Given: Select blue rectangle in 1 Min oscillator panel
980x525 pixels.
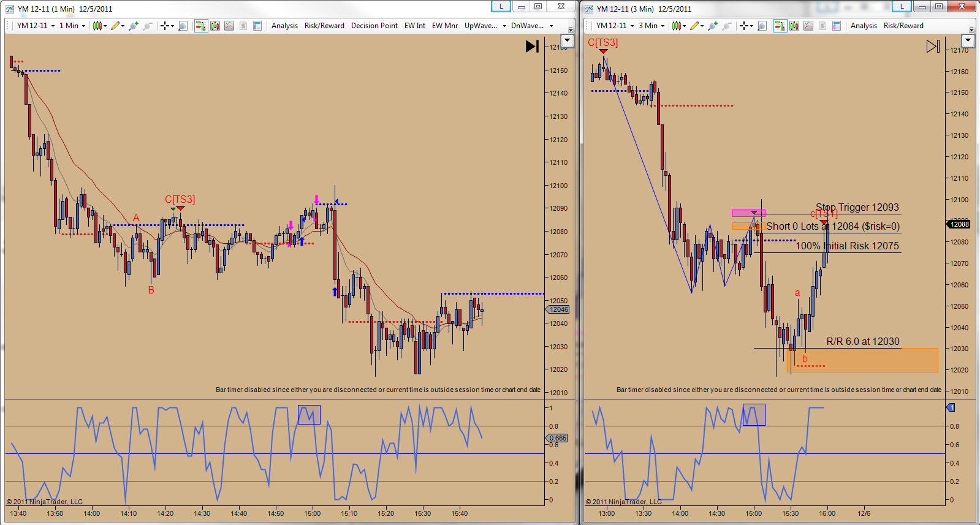Looking at the screenshot, I should 309,415.
